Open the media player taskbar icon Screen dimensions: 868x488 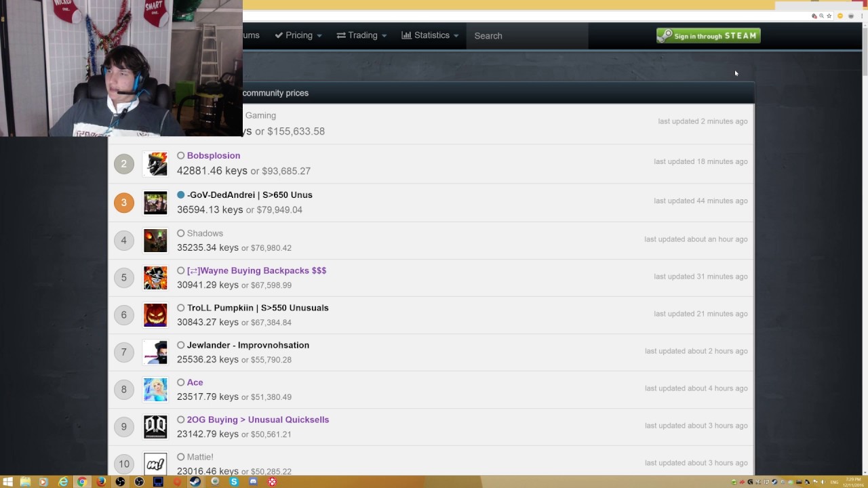pyautogui.click(x=43, y=482)
